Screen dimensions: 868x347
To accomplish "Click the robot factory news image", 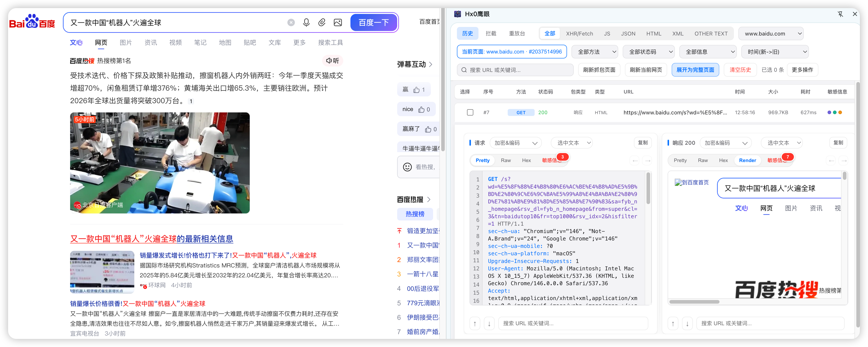I will coord(160,163).
